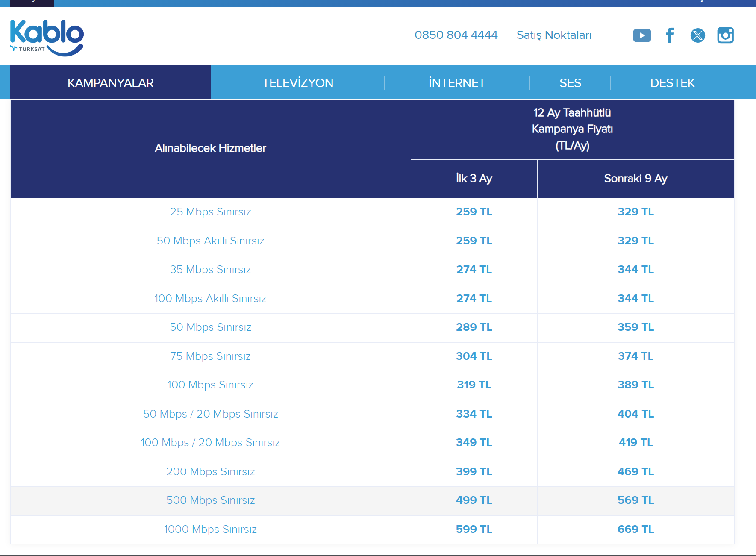
Task: Select the 25 Mbps Sınırsız plan
Action: 210,212
